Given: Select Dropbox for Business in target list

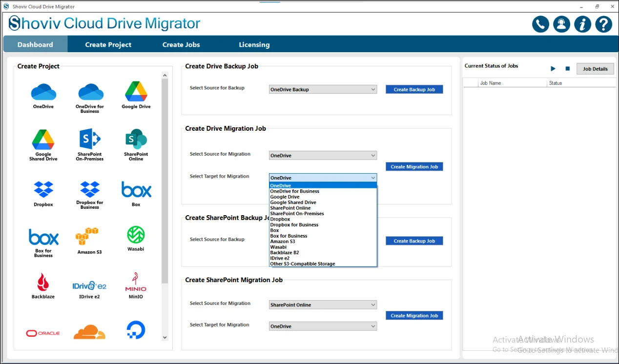Looking at the screenshot, I should tap(323, 225).
